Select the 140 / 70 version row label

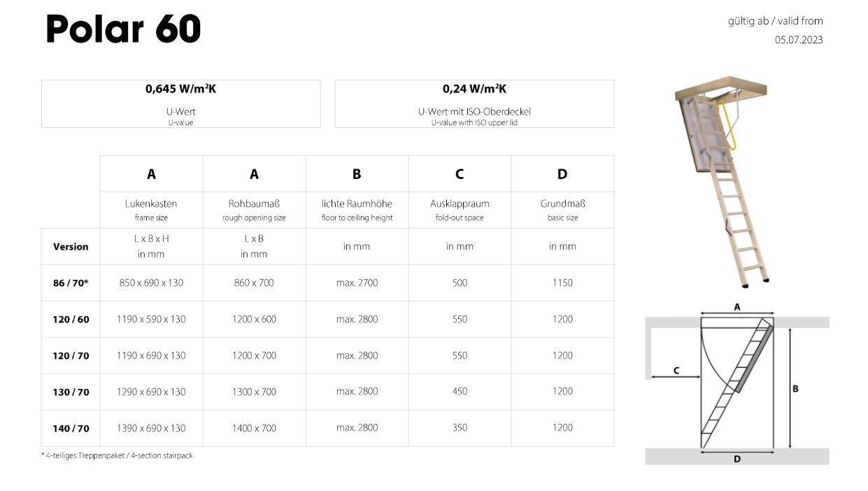71,429
